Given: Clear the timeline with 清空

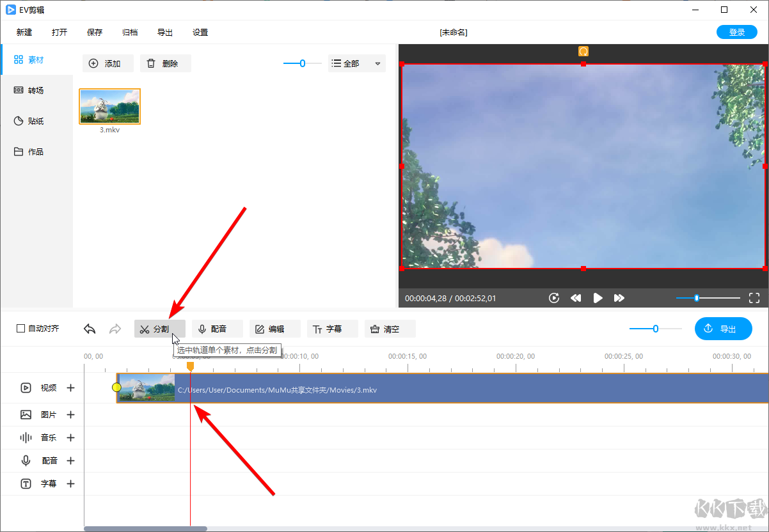Looking at the screenshot, I should pyautogui.click(x=390, y=328).
